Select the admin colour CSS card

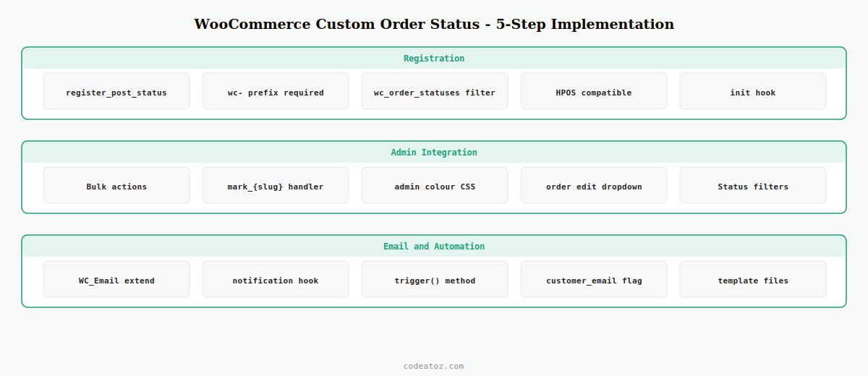[435, 185]
